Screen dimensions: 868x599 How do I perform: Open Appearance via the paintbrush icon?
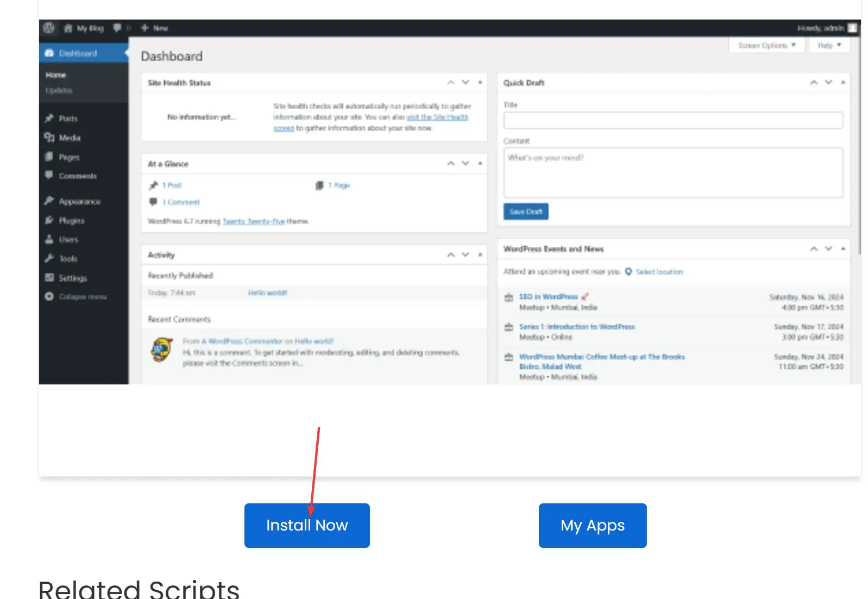click(49, 201)
